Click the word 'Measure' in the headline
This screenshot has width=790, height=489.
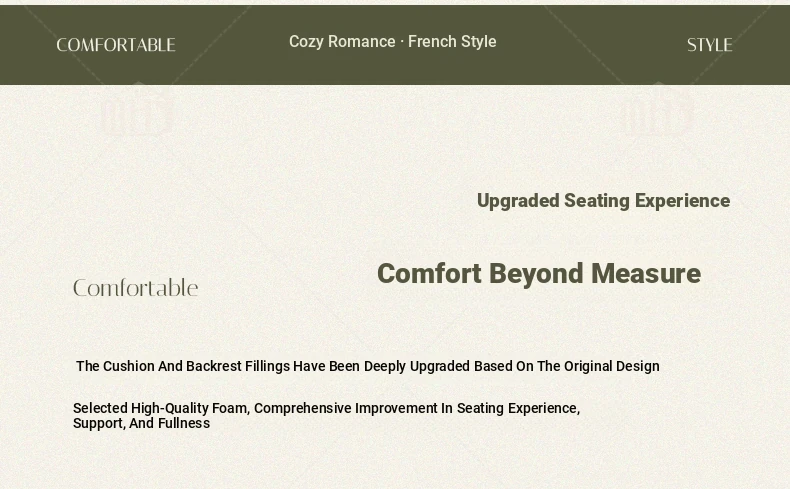click(645, 274)
